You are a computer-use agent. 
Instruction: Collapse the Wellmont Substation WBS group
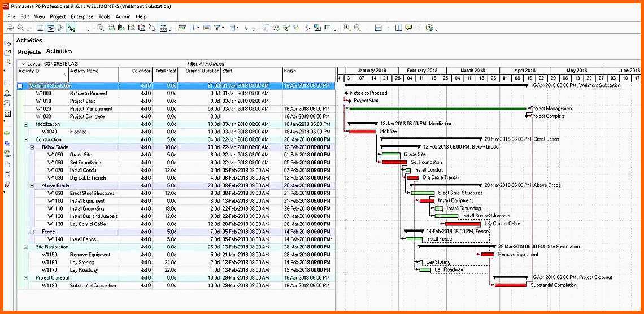click(x=20, y=86)
